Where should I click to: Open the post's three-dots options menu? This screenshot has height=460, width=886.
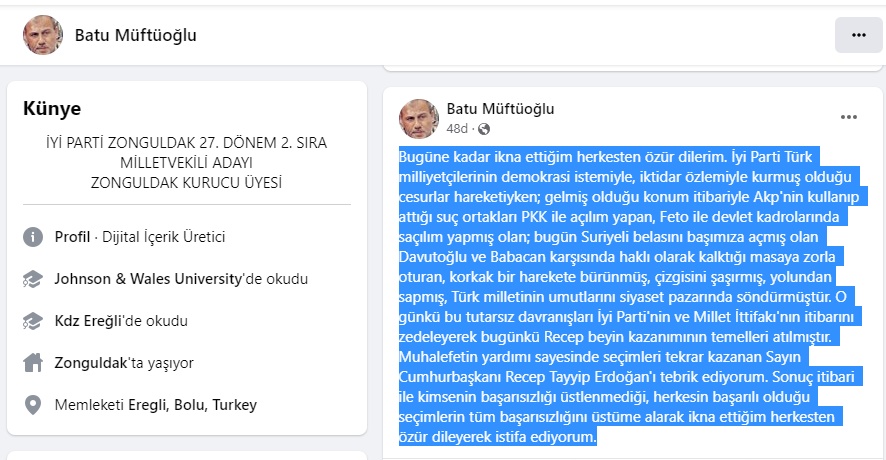(x=849, y=117)
